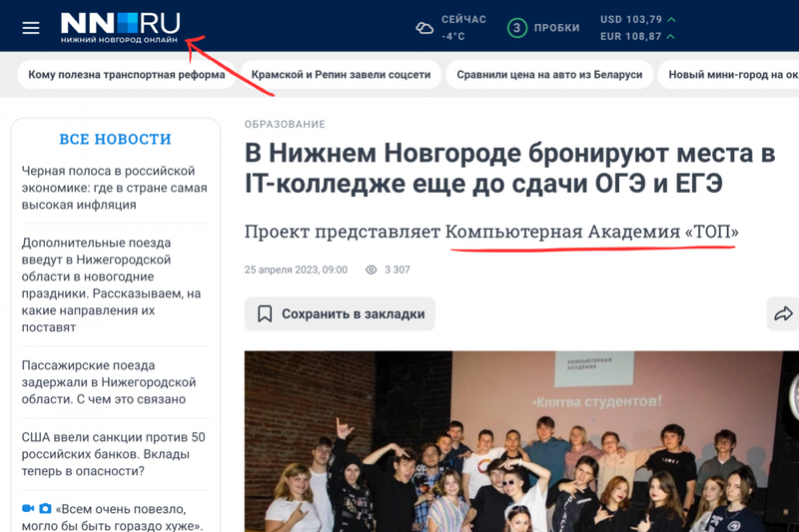Open the article group photo
The height and width of the screenshot is (532, 799).
521,441
